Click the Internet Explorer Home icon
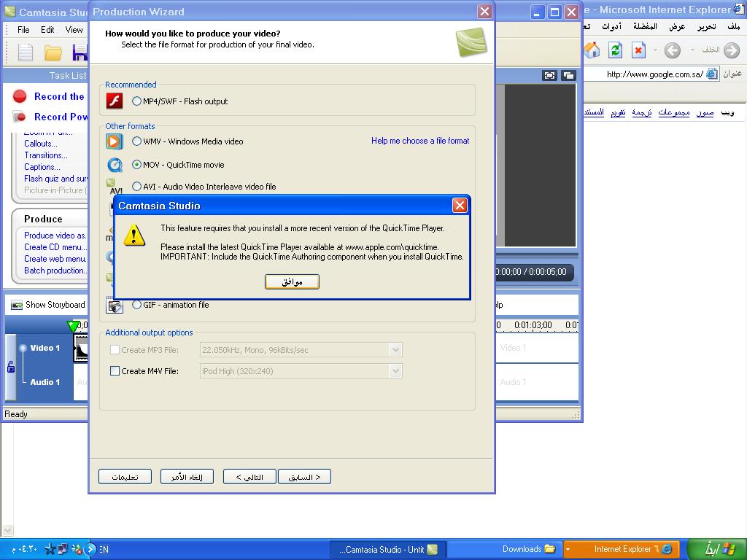This screenshot has width=747, height=560. pyautogui.click(x=592, y=50)
